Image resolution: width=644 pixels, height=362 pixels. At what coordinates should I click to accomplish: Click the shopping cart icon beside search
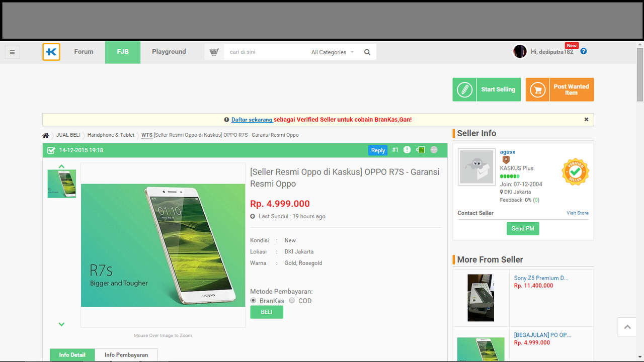point(214,52)
